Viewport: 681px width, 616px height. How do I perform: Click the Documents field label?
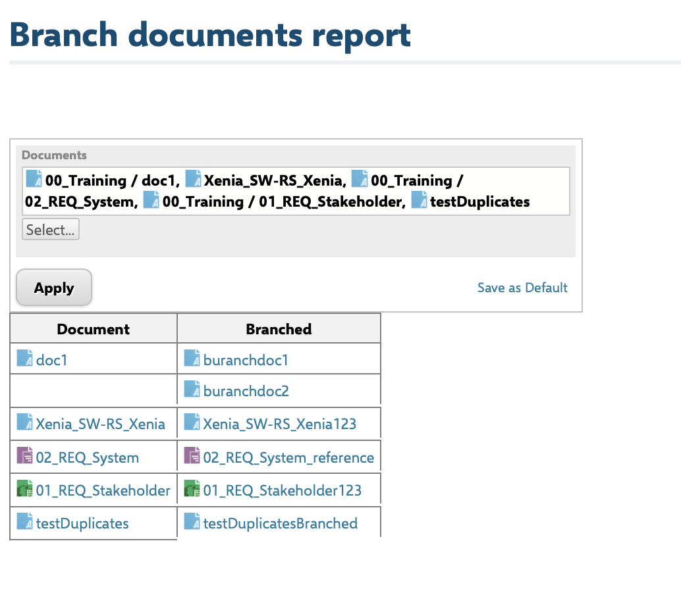tap(54, 155)
